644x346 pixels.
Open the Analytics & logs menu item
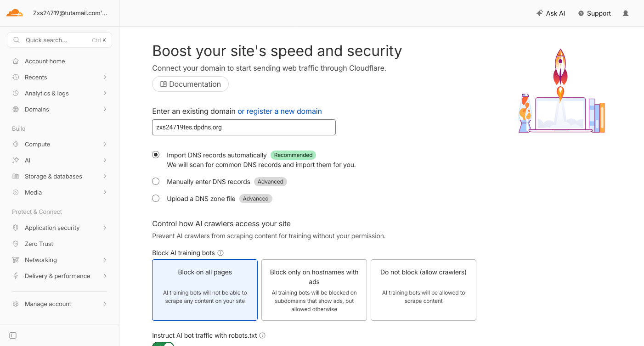(x=60, y=93)
